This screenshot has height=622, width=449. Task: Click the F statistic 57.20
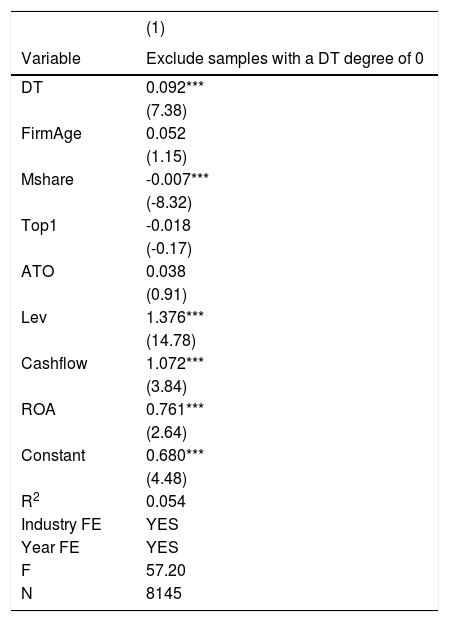coord(166,570)
